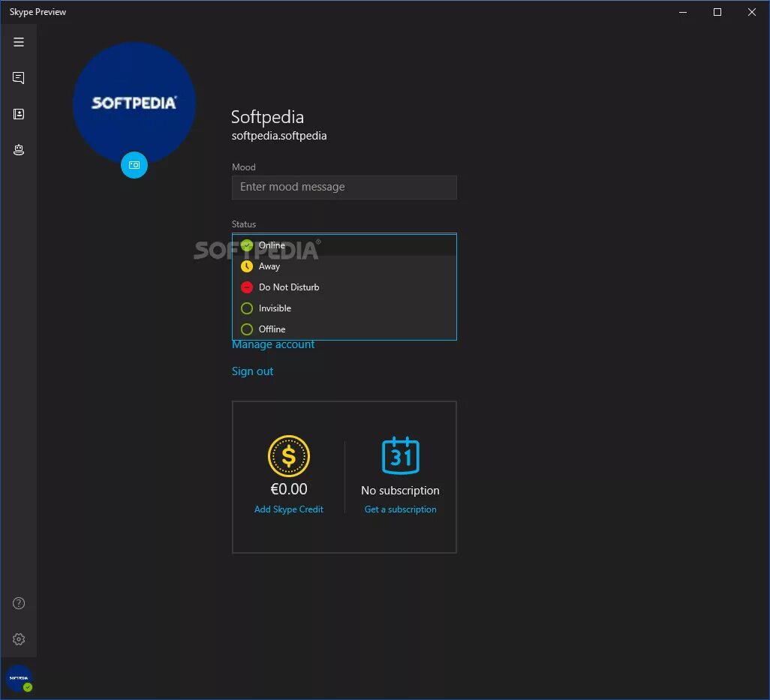770x700 pixels.
Task: Open the help question mark icon
Action: pos(19,603)
